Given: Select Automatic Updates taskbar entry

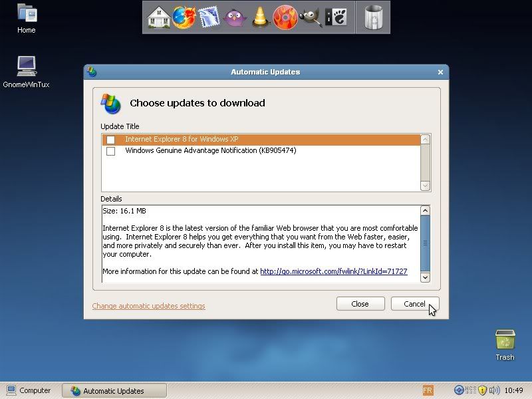Looking at the screenshot, I should (x=114, y=390).
